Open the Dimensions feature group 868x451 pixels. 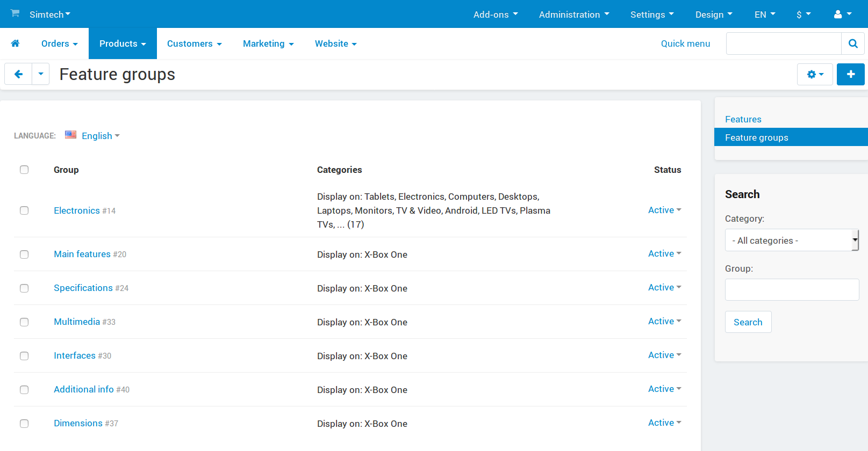[78, 423]
